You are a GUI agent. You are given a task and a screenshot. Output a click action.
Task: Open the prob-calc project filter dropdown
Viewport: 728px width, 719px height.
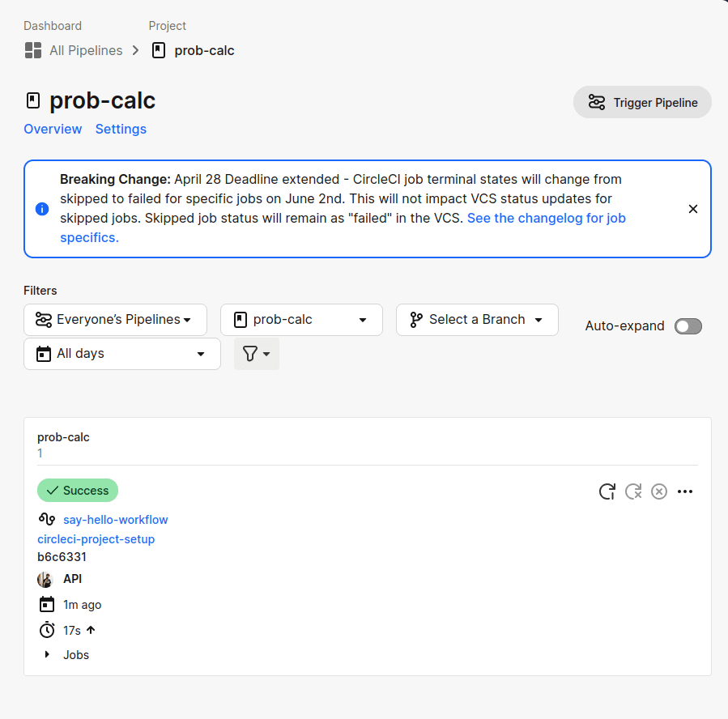click(301, 320)
